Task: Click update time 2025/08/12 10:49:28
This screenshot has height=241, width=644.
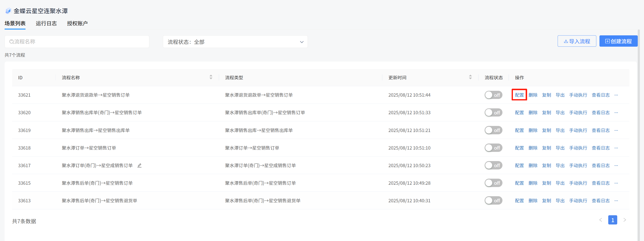Action: (x=409, y=183)
